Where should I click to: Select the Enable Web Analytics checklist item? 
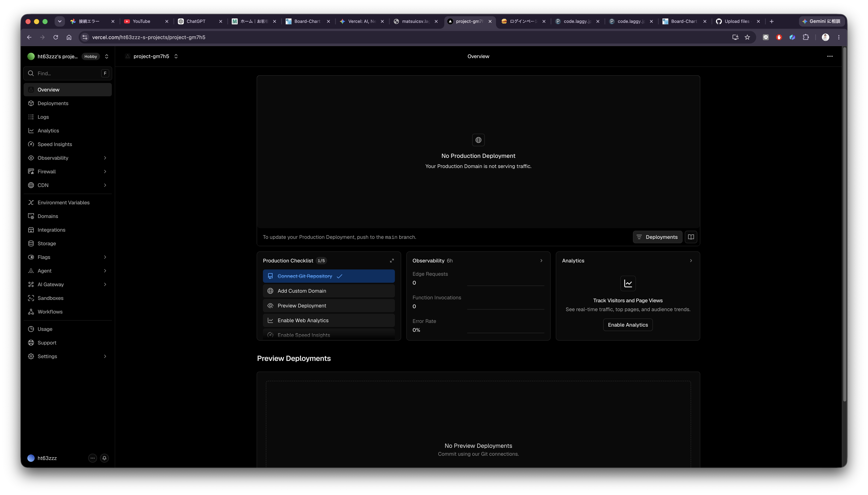(329, 321)
